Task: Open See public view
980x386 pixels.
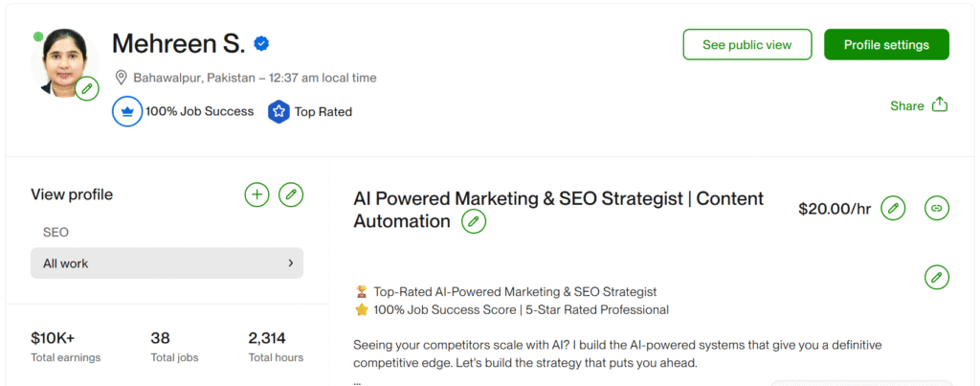Action: pyautogui.click(x=747, y=45)
